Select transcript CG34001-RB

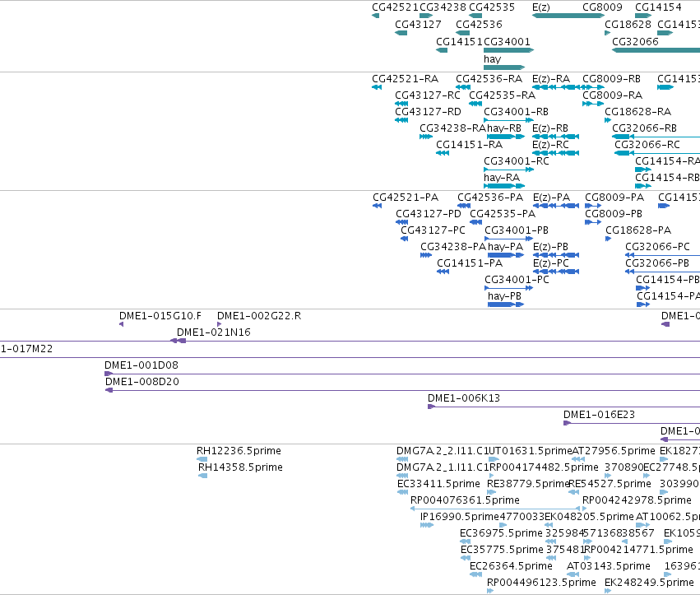click(x=516, y=112)
